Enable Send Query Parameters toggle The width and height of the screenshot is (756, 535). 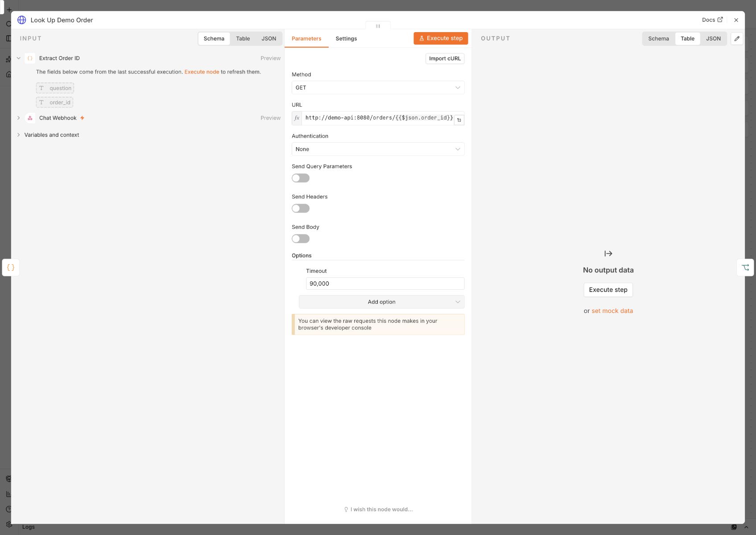click(x=301, y=178)
